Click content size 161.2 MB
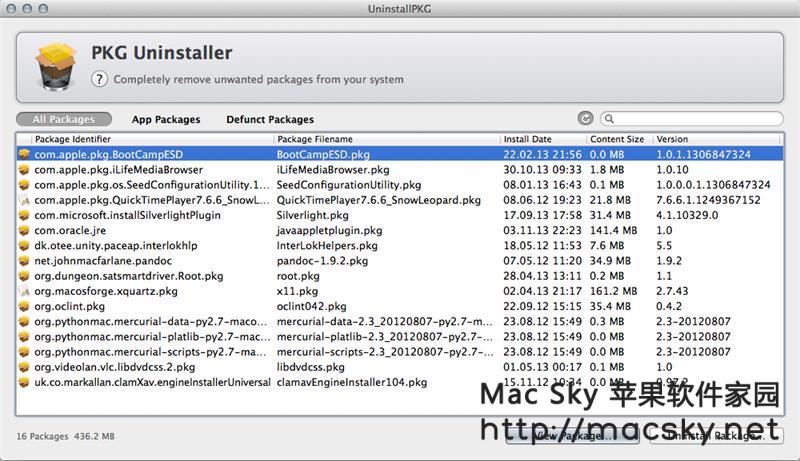 tap(613, 291)
